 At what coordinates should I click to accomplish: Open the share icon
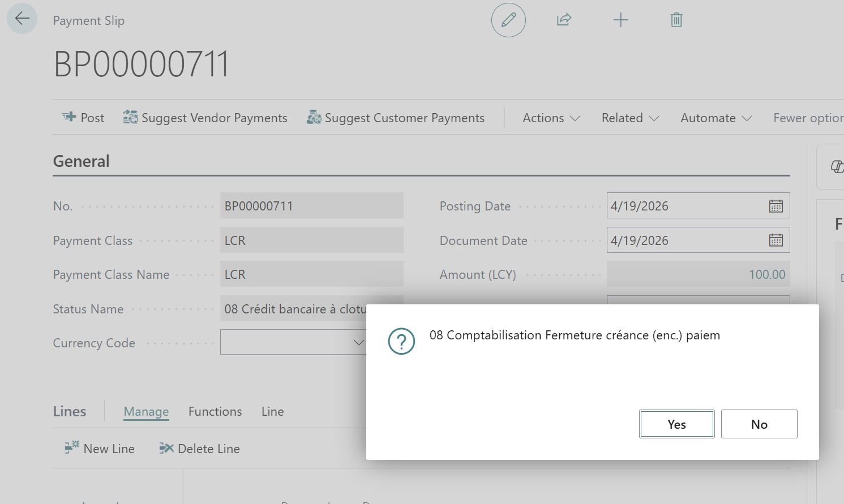pyautogui.click(x=564, y=20)
